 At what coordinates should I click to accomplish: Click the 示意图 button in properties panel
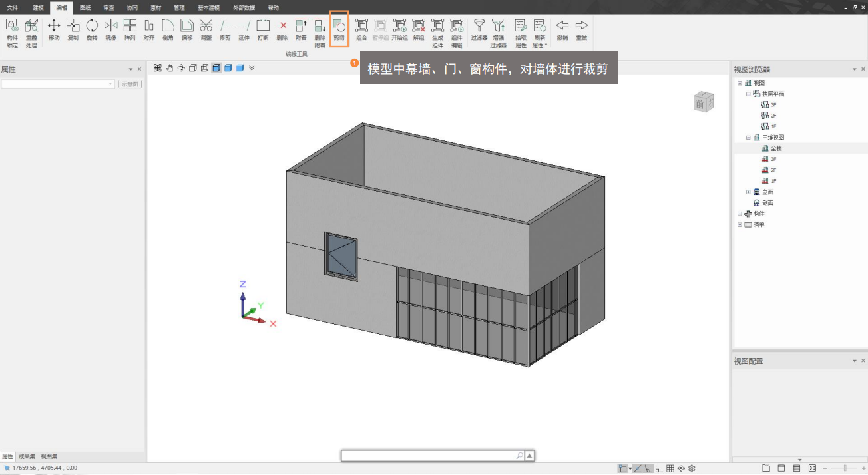click(x=130, y=84)
